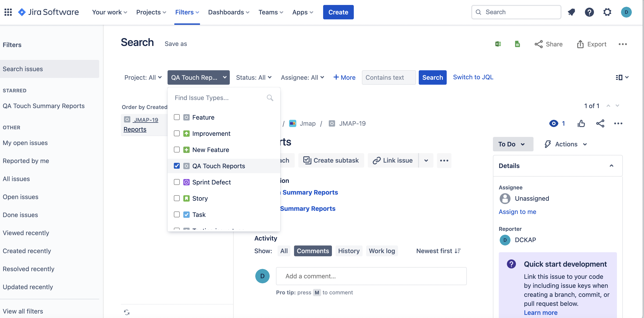Uncheck the QA Touch Reports issue type
Viewport: 644px width, 318px height.
click(x=177, y=166)
